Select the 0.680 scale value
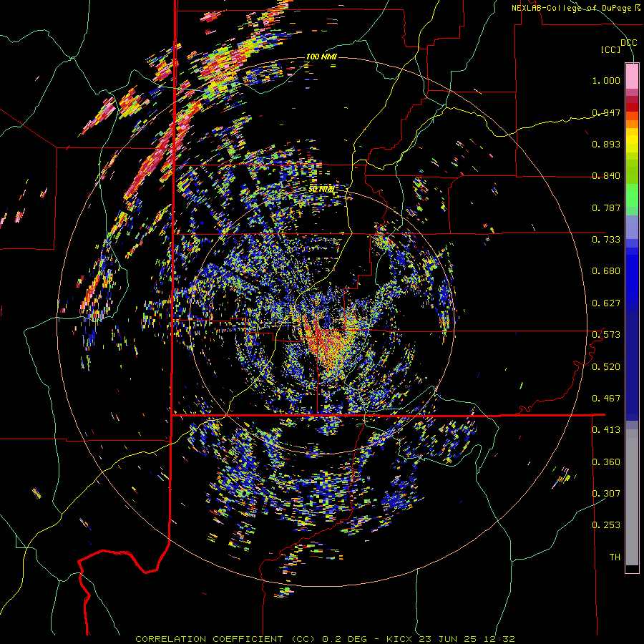 pos(606,271)
